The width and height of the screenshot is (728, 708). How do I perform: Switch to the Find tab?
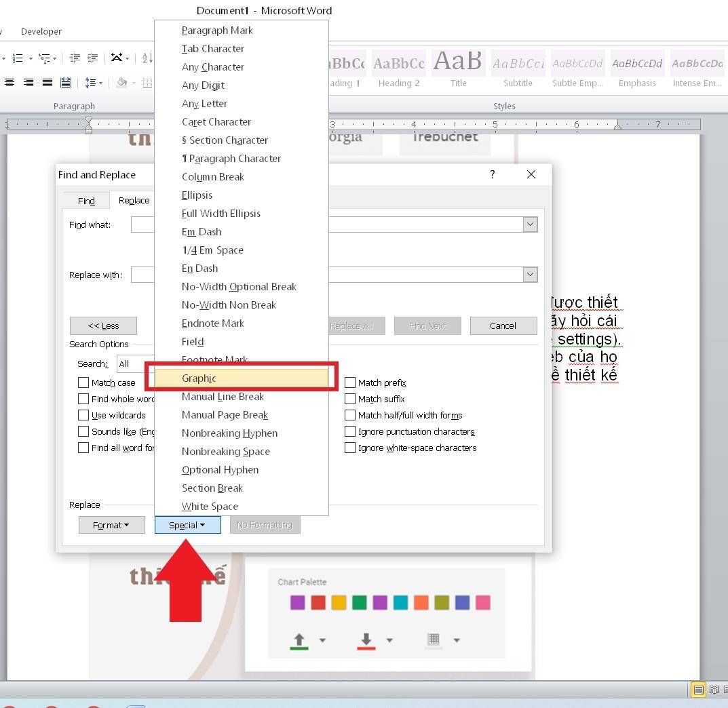[x=86, y=201]
